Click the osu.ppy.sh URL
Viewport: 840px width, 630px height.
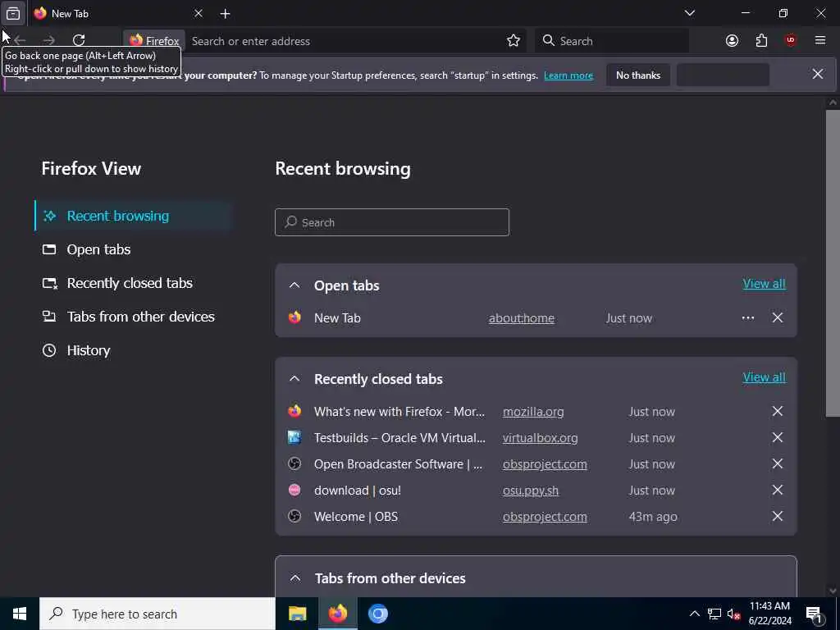click(531, 491)
